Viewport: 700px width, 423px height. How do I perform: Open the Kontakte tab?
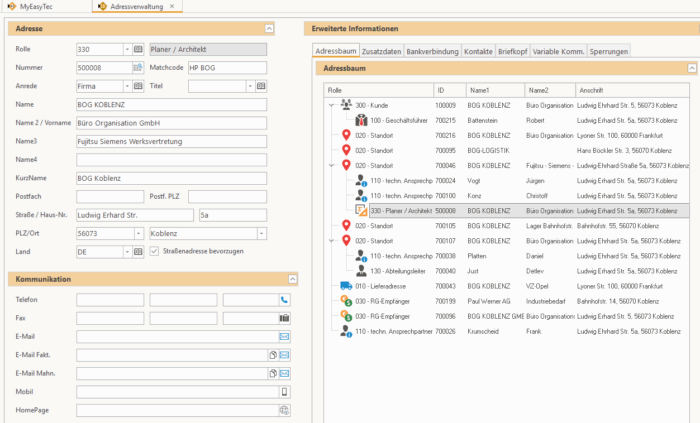(x=478, y=51)
